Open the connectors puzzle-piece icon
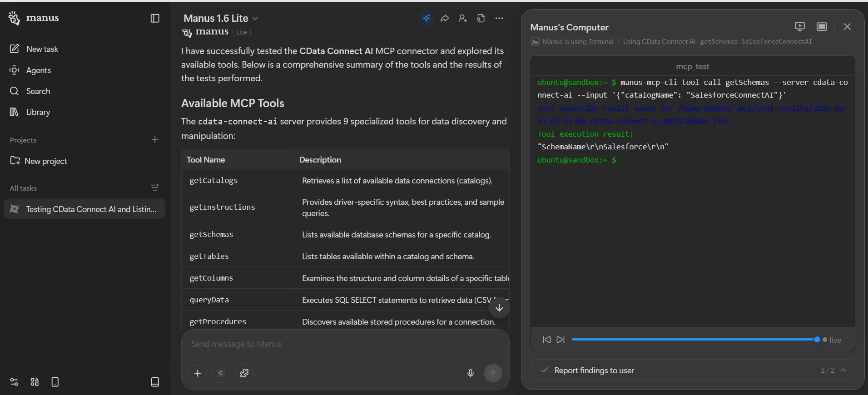The width and height of the screenshot is (868, 395). (244, 373)
